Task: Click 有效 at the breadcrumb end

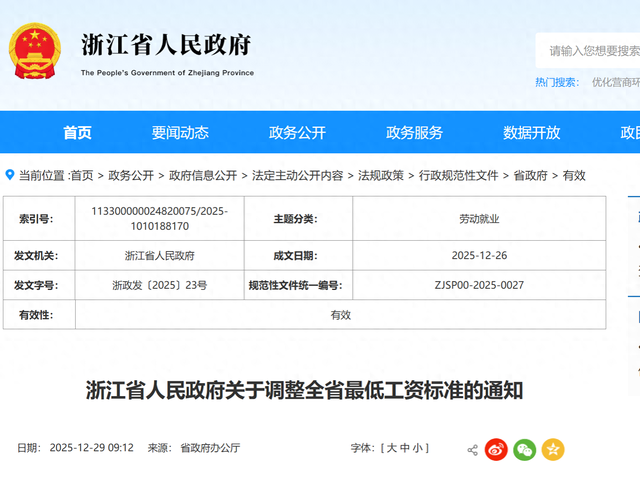Action: tap(574, 176)
